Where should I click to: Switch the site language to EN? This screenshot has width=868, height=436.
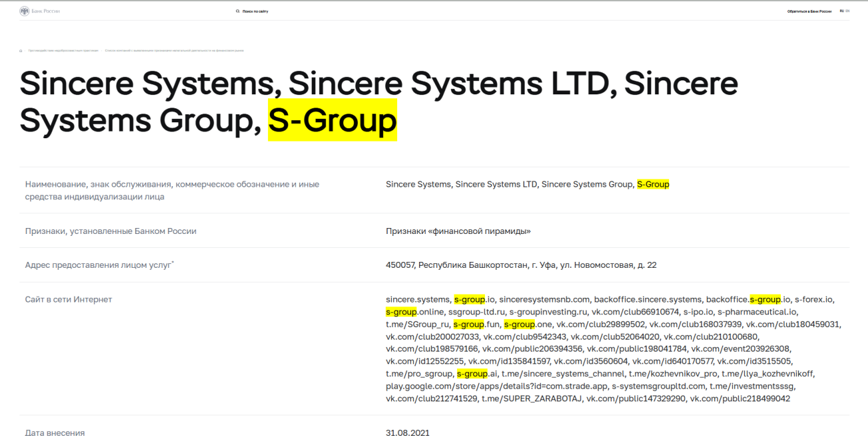coord(847,11)
